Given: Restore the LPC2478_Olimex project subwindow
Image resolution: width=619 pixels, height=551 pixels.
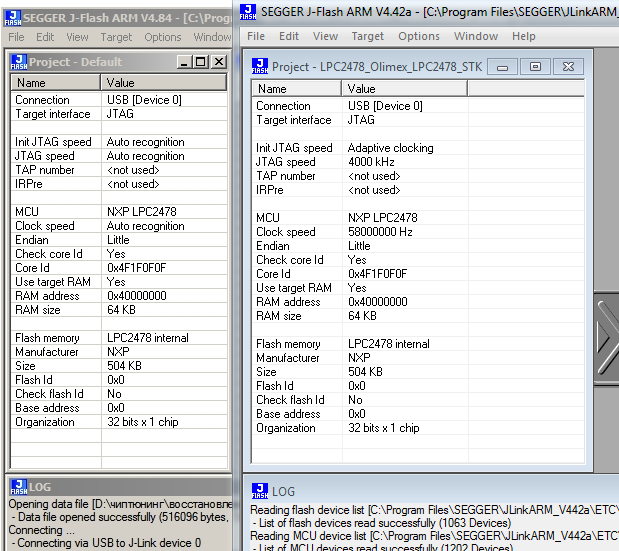Looking at the screenshot, I should (535, 67).
